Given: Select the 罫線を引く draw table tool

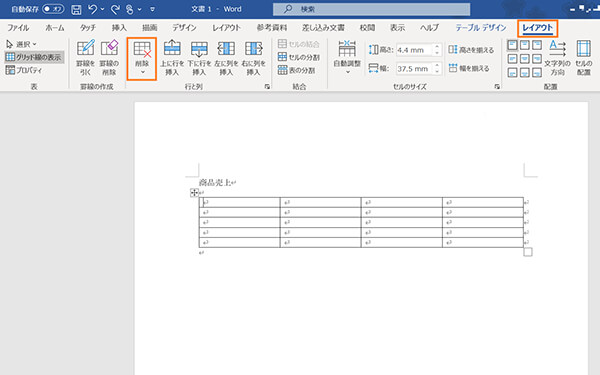Looking at the screenshot, I should tap(86, 57).
